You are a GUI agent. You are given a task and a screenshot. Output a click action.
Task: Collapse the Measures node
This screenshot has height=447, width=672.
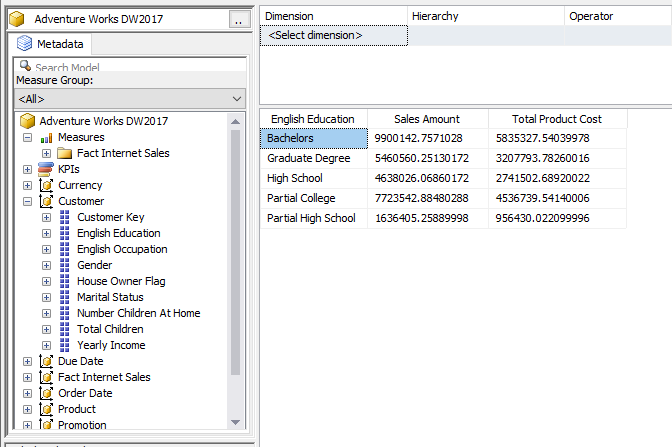coord(27,138)
